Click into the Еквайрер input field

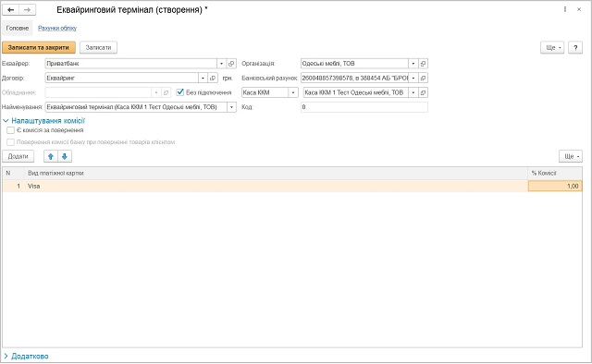(x=131, y=64)
